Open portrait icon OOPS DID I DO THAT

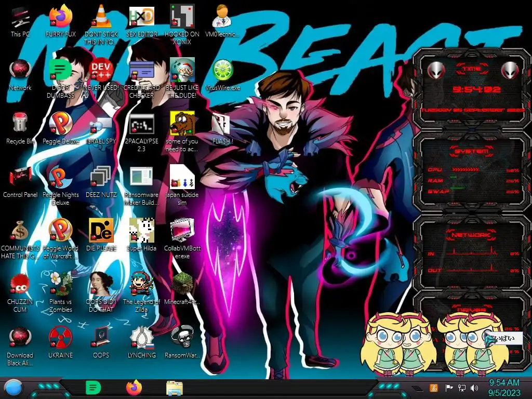click(101, 284)
